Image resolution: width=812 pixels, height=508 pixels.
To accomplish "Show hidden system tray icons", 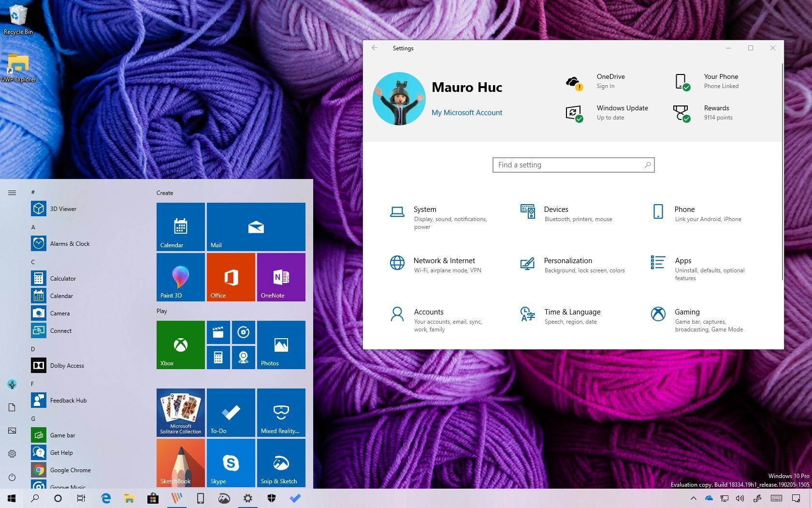I will point(693,498).
